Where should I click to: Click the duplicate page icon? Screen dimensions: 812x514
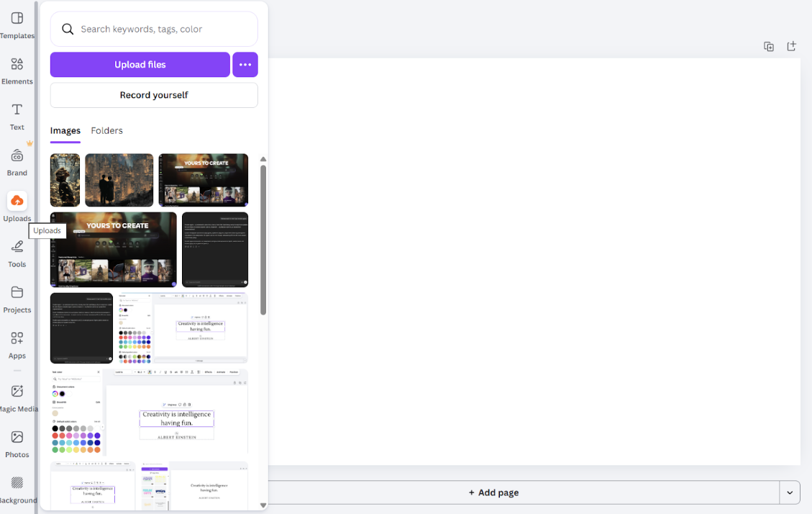769,47
